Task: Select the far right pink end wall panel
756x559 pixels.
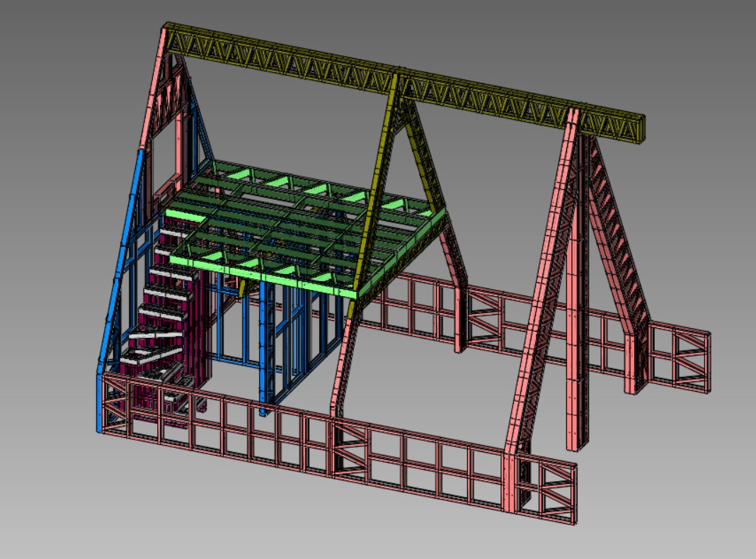Action: pyautogui.click(x=680, y=361)
